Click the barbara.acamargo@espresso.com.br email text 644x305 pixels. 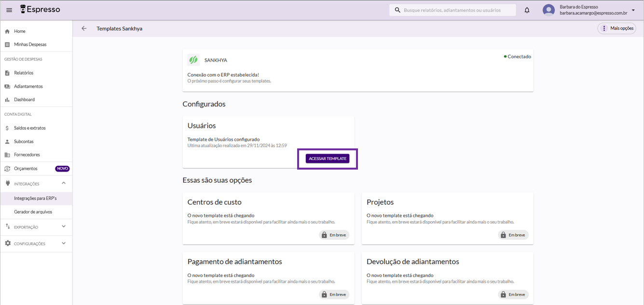pyautogui.click(x=593, y=13)
